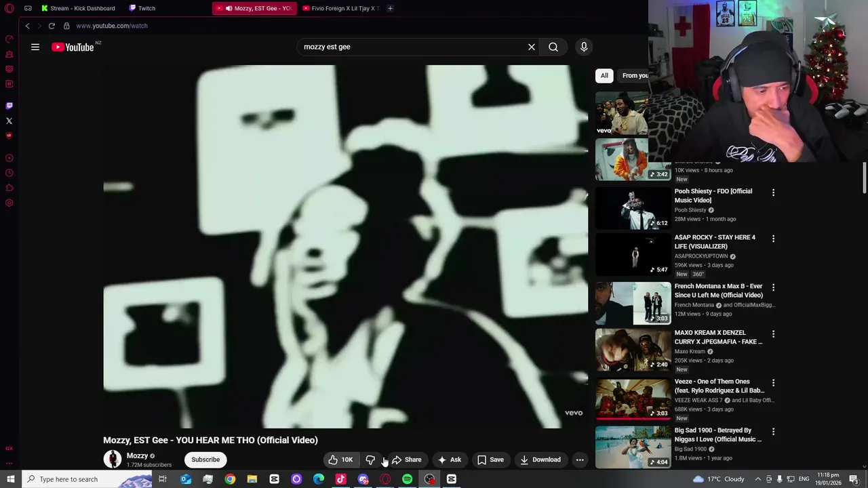Image resolution: width=868 pixels, height=488 pixels.
Task: Open Spotify from the taskbar
Action: (408, 479)
